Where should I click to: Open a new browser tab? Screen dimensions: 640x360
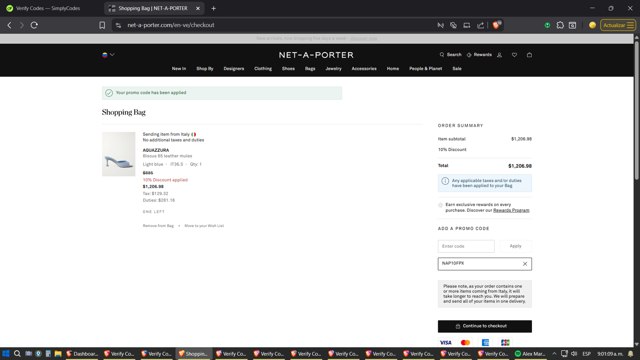213,8
